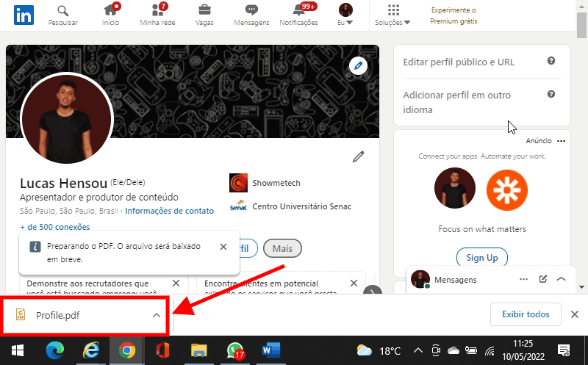Image resolution: width=588 pixels, height=365 pixels.
Task: Click the Mais button
Action: (282, 249)
